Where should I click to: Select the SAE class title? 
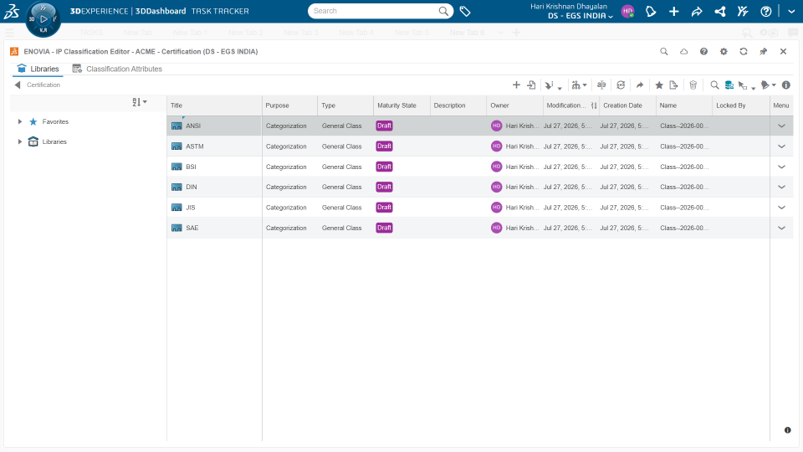pos(192,228)
